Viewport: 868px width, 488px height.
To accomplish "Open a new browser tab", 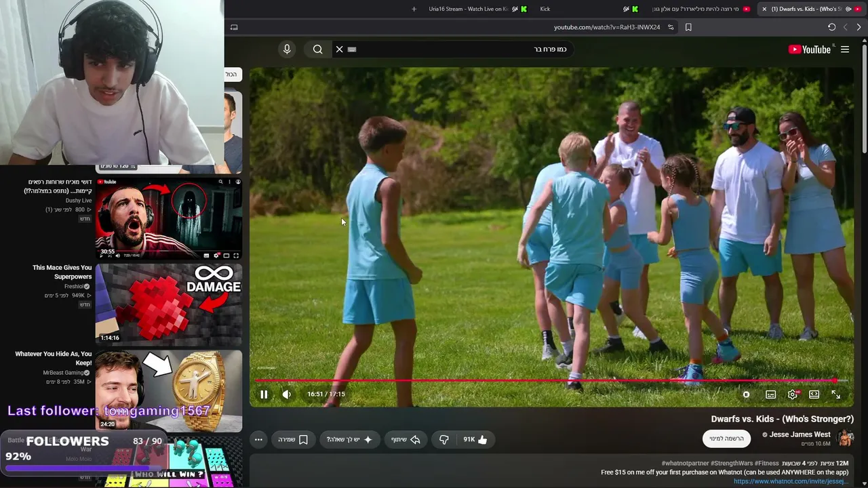I will pyautogui.click(x=414, y=9).
